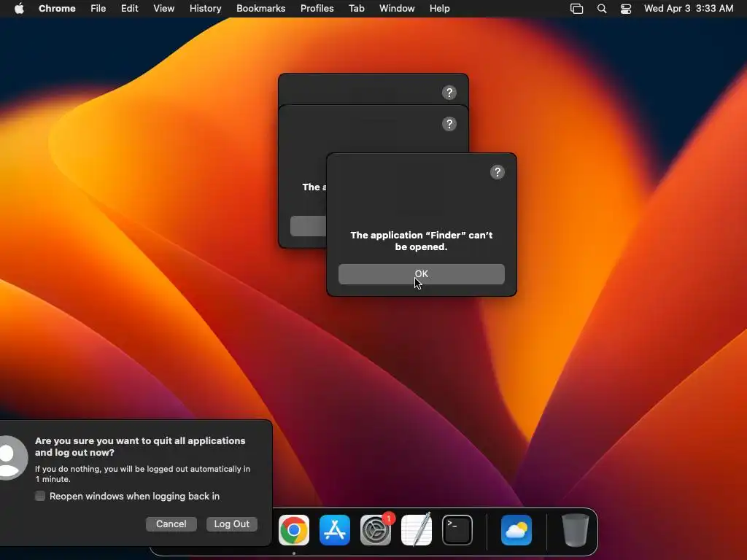Screen dimensions: 747x560
Task: Open the Weather app from the Dock
Action: pos(516,530)
